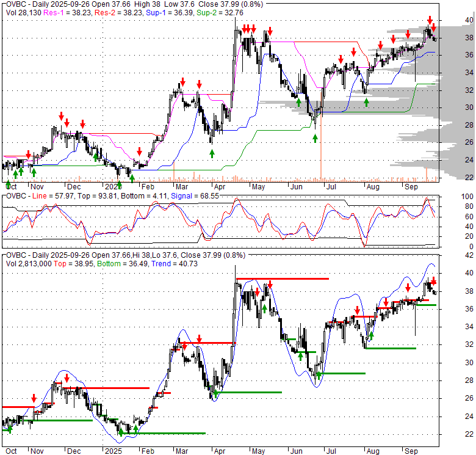
Task: Click the Oct label on top chart axis
Action: (11, 187)
